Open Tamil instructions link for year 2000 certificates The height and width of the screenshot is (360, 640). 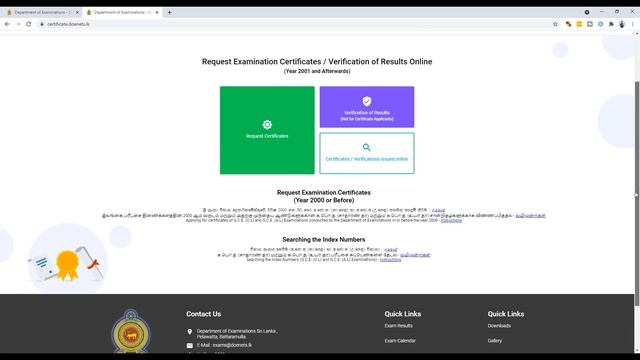pyautogui.click(x=530, y=216)
